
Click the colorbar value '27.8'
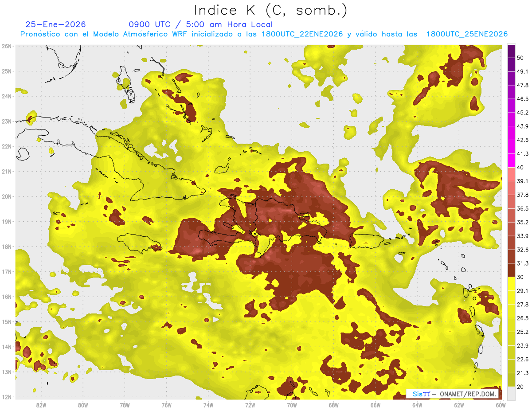tap(523, 304)
